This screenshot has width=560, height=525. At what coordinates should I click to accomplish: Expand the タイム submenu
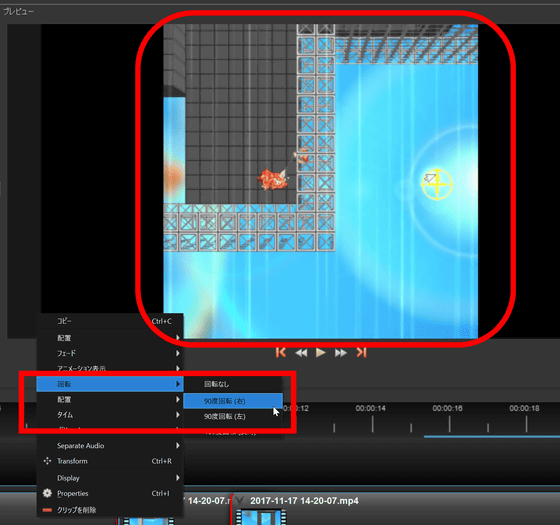[110, 415]
